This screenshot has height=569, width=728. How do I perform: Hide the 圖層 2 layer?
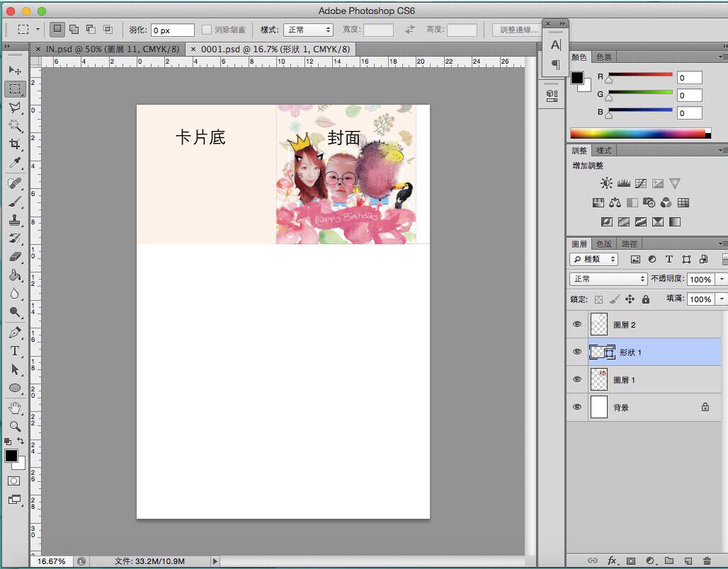577,324
